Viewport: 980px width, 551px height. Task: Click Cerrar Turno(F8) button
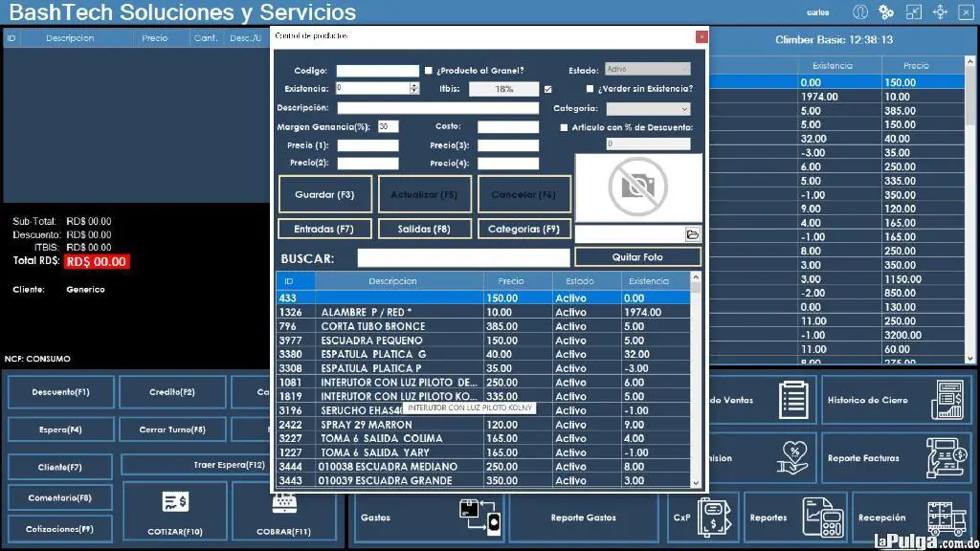click(x=172, y=430)
